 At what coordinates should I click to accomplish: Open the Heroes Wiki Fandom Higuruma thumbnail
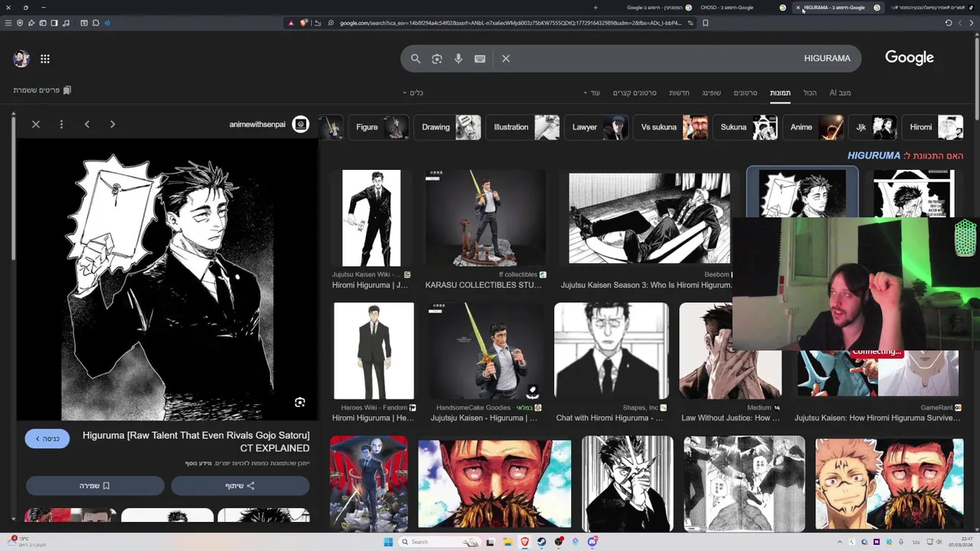[x=374, y=351]
